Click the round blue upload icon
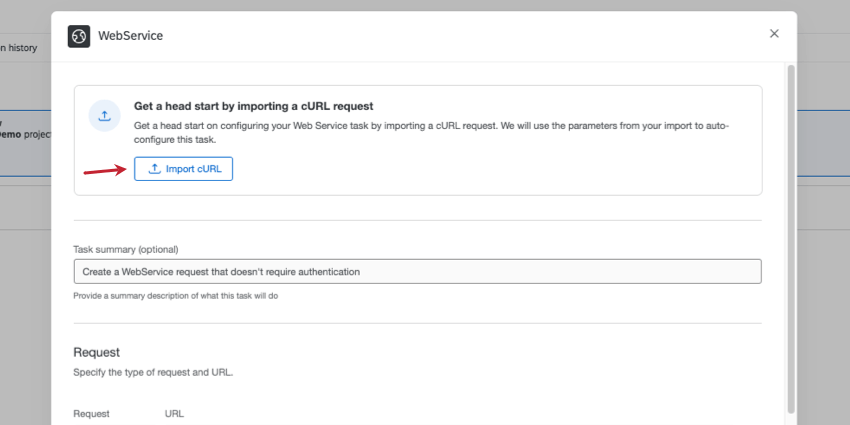 tap(104, 116)
